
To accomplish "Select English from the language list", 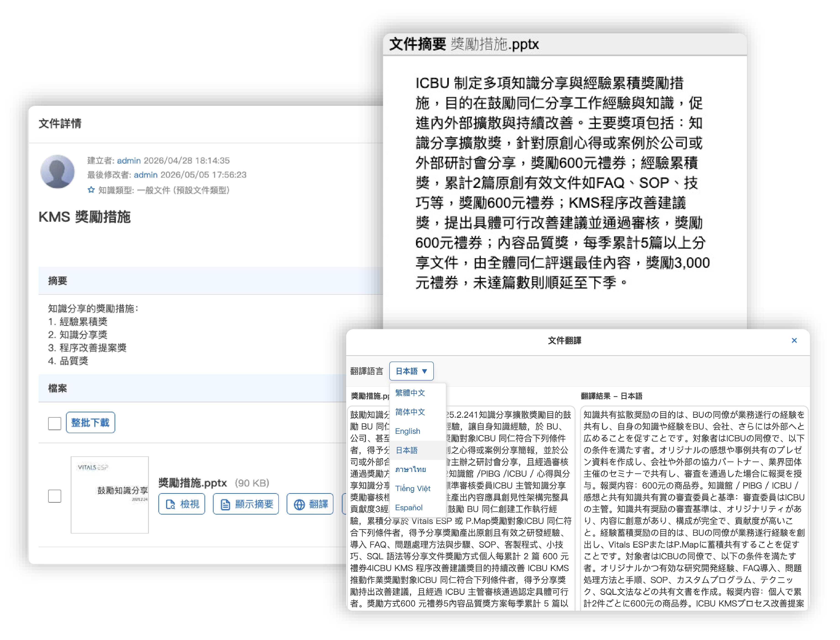I will point(407,431).
